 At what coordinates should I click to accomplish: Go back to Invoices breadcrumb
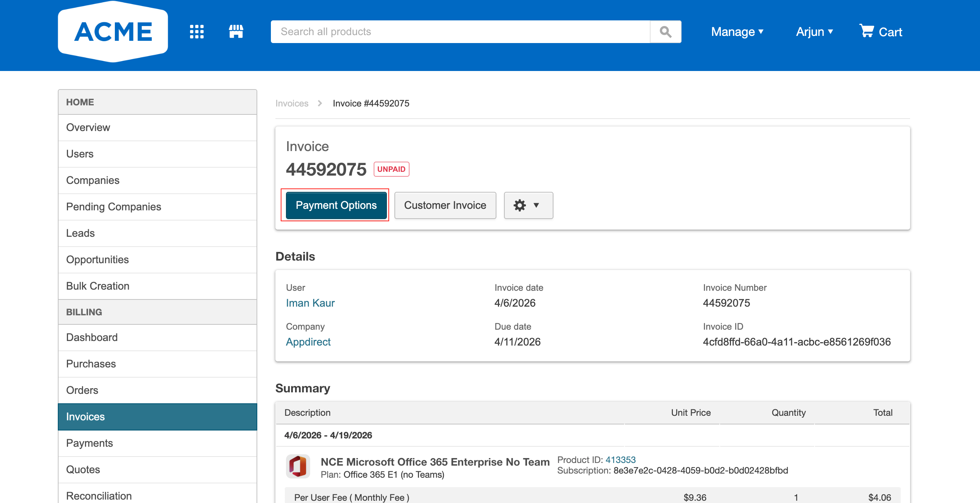click(292, 103)
